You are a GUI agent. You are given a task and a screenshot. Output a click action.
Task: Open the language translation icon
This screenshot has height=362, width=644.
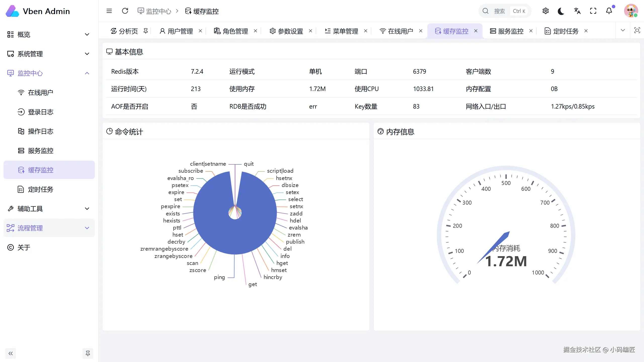coord(577,11)
